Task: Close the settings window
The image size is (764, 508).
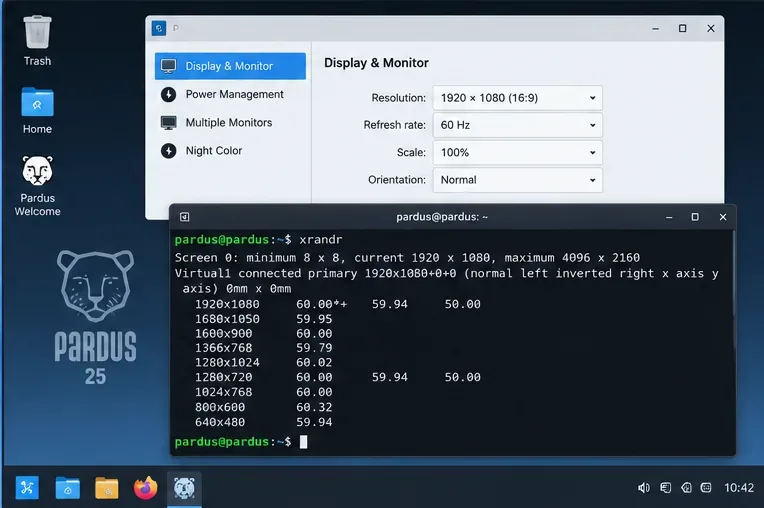Action: tap(711, 28)
